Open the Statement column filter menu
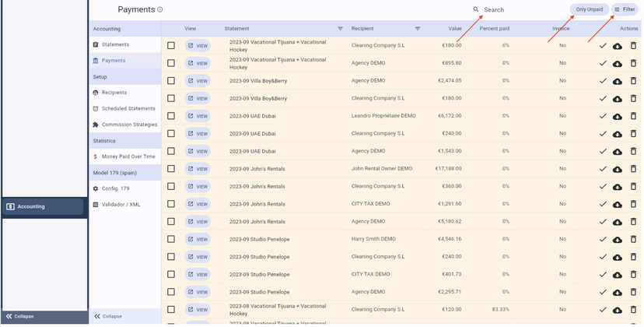The image size is (644, 327). pyautogui.click(x=340, y=29)
